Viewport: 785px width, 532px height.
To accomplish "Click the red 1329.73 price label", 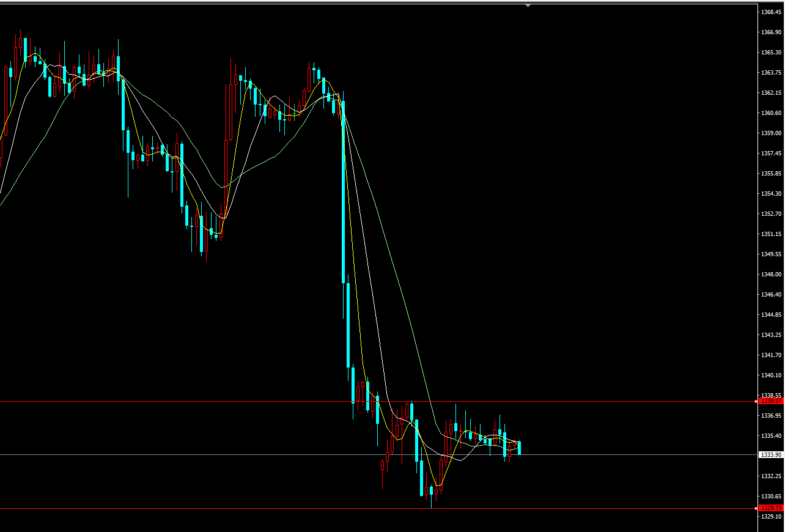I will [770, 508].
